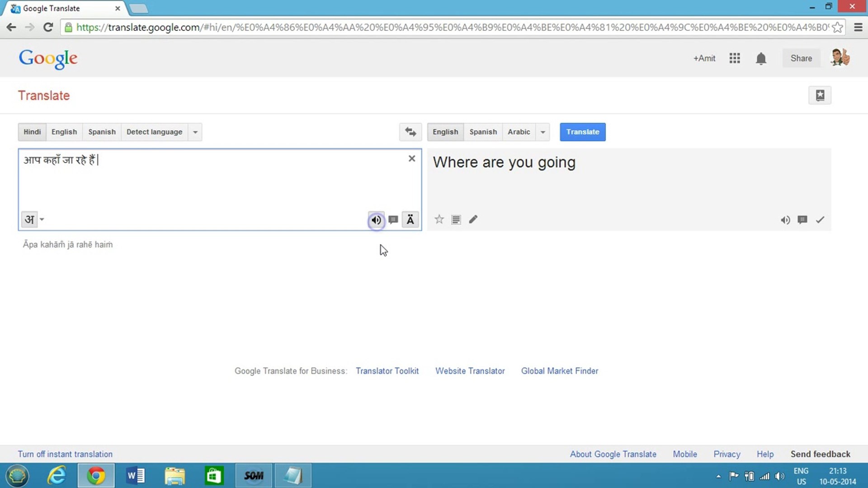Listen to the Hindi source text audio
This screenshot has height=488, width=868.
376,220
